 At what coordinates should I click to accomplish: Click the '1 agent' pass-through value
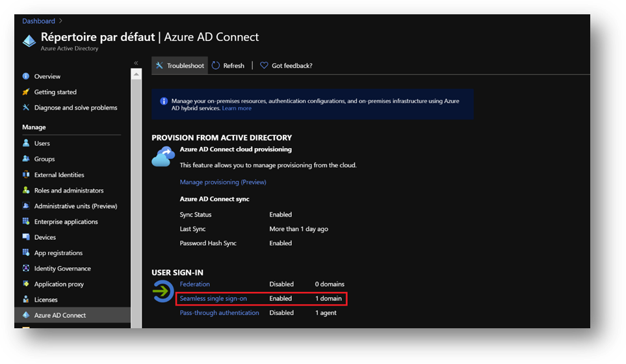[326, 313]
